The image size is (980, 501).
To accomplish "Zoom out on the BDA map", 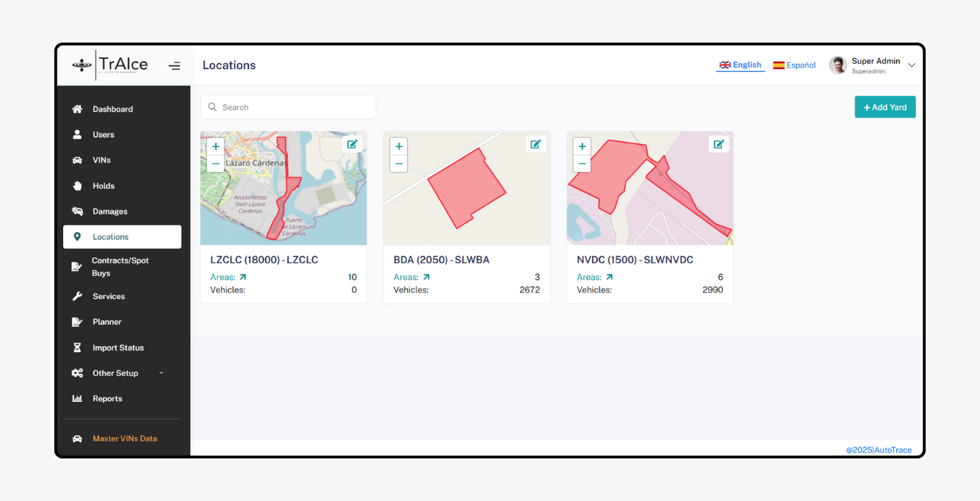I will (x=399, y=164).
